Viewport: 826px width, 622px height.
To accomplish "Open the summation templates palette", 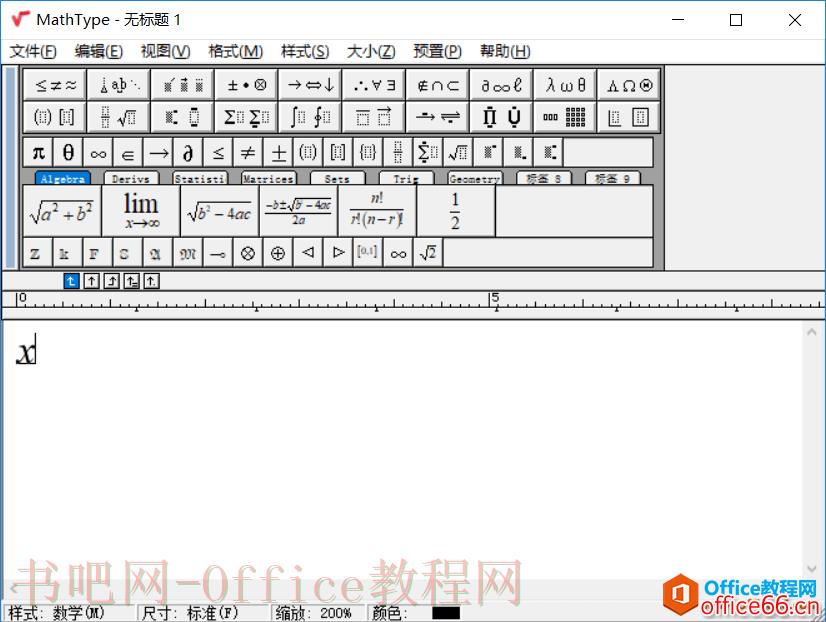I will coord(247,116).
